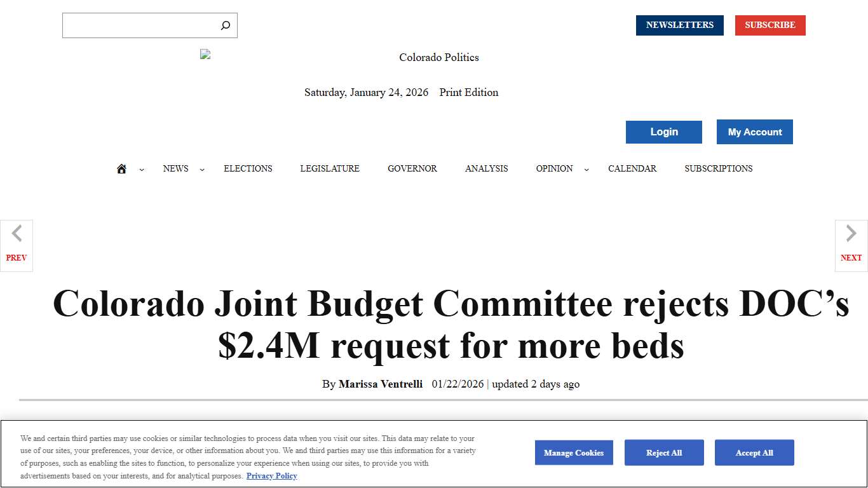Click Manage Cookies to adjust preferences
This screenshot has width=868, height=488.
coord(574,452)
